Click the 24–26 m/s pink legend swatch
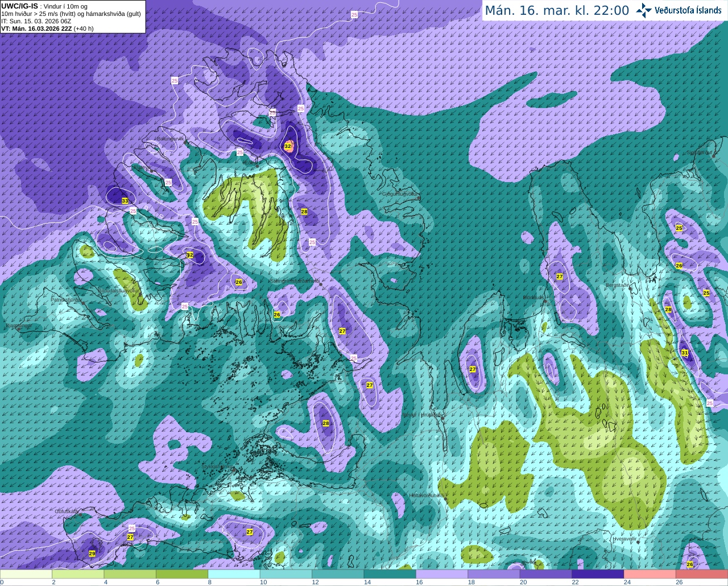This screenshot has width=728, height=586. [650, 573]
